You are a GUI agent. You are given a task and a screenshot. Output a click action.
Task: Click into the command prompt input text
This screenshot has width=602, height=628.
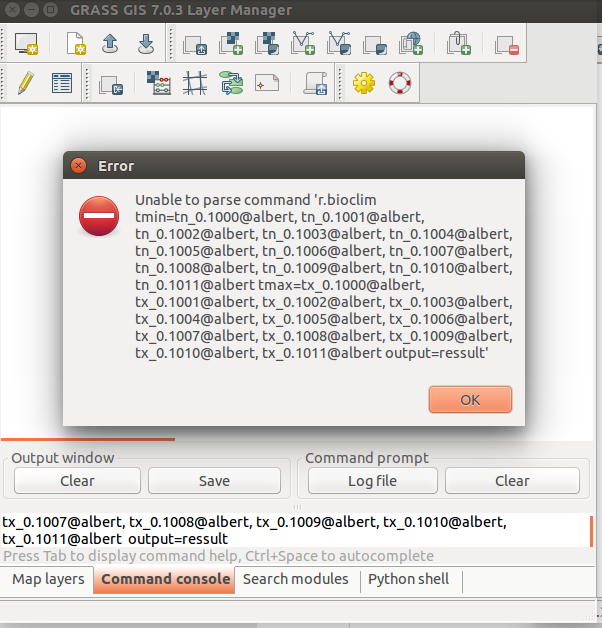296,530
